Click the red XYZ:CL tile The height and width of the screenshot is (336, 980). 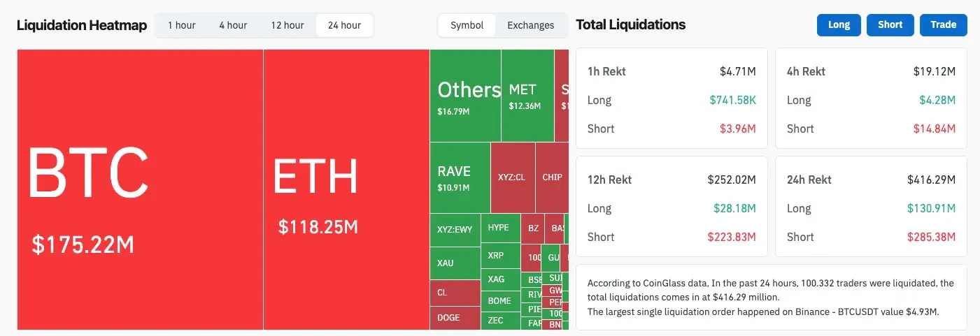(512, 177)
